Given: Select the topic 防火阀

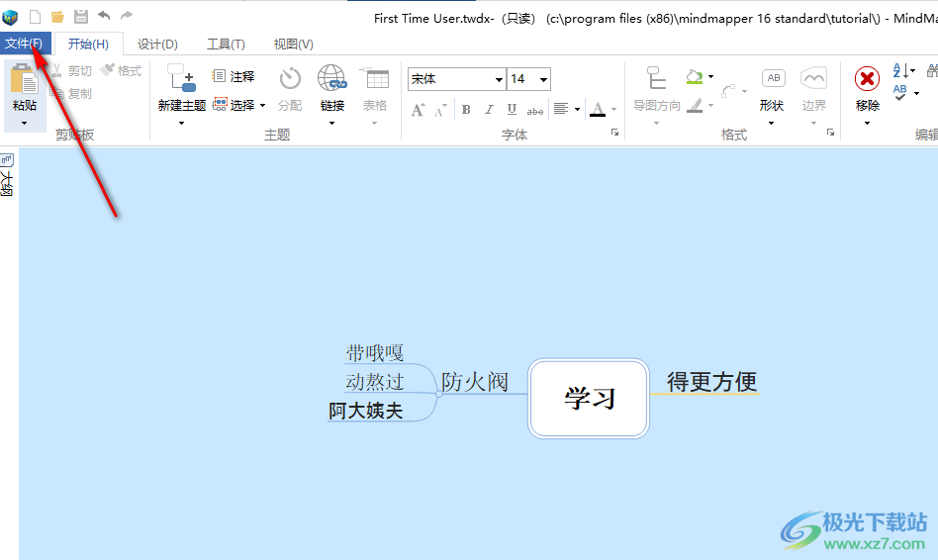Looking at the screenshot, I should point(475,382).
